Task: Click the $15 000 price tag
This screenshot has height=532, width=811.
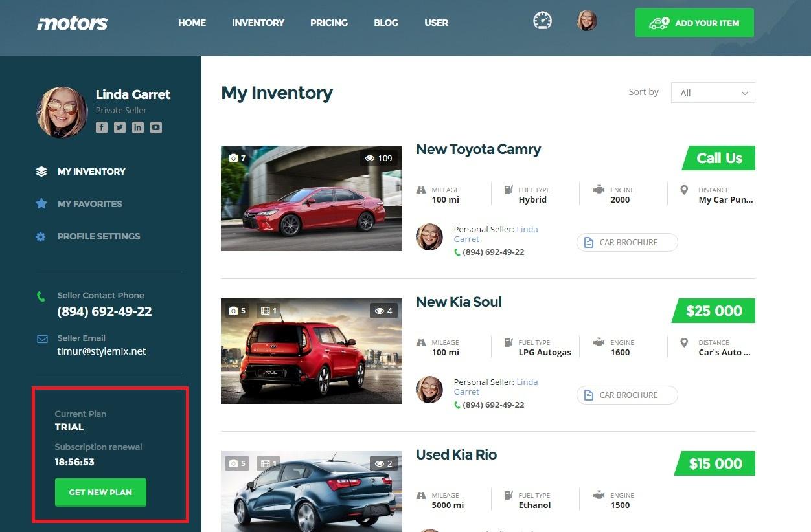Action: tap(715, 463)
